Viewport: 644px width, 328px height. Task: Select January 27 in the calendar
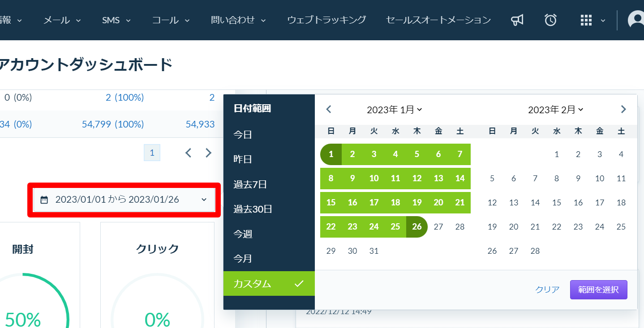(438, 226)
